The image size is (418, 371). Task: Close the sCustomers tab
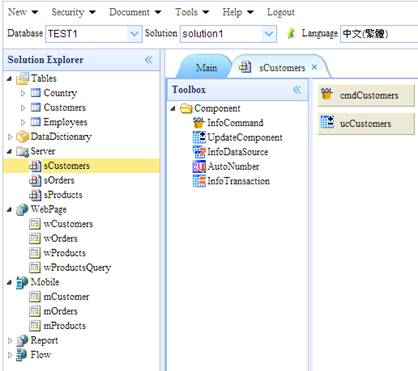(x=314, y=67)
